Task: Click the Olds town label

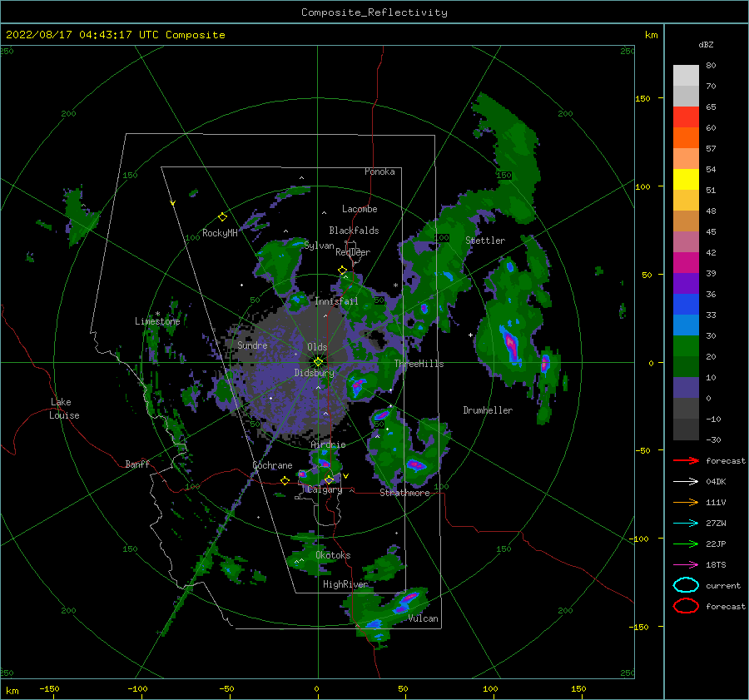Action: coord(317,347)
